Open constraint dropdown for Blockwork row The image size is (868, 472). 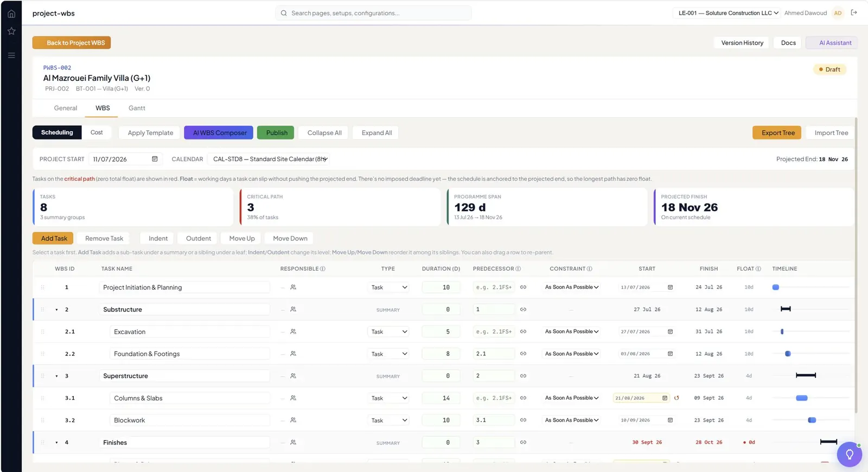coord(571,420)
